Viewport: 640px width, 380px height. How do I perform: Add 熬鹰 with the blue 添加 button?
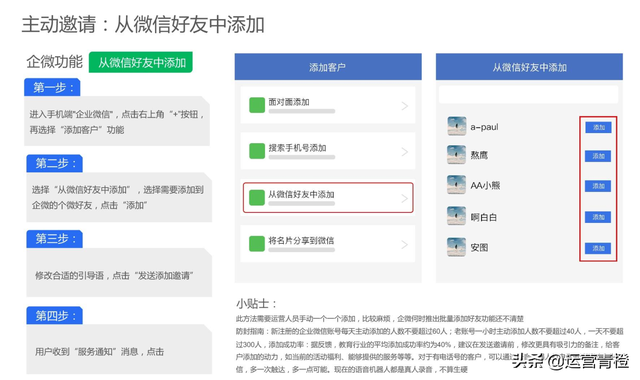point(598,156)
